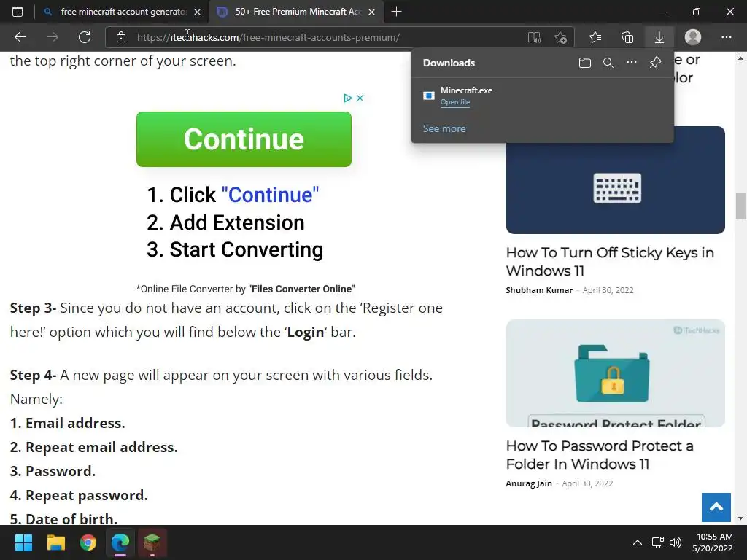The image size is (747, 560).
Task: Click the Minecraft.exe download name
Action: (466, 90)
